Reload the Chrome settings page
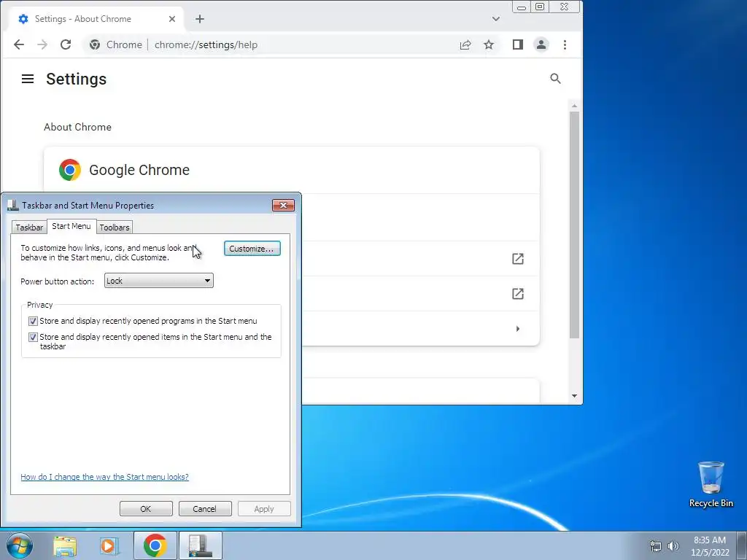 click(66, 44)
